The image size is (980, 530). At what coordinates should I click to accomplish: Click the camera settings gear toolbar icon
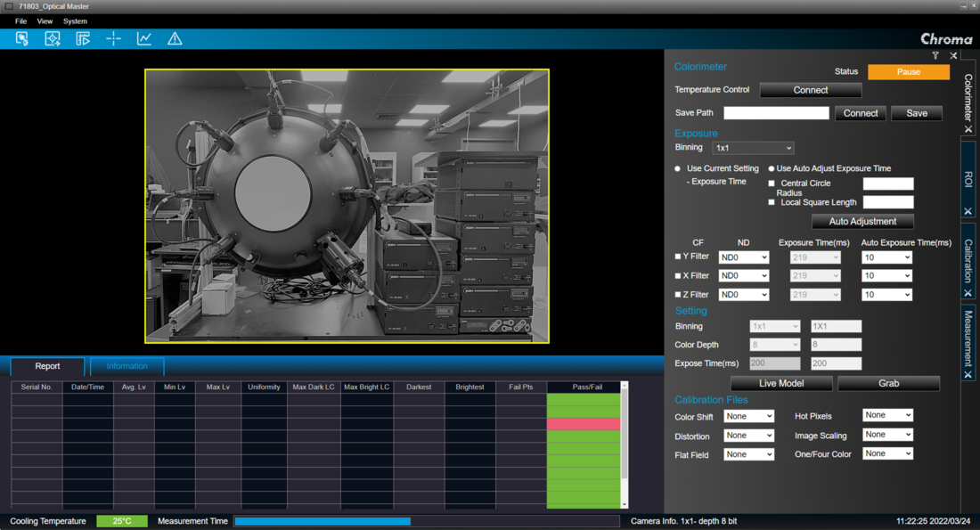[x=22, y=39]
